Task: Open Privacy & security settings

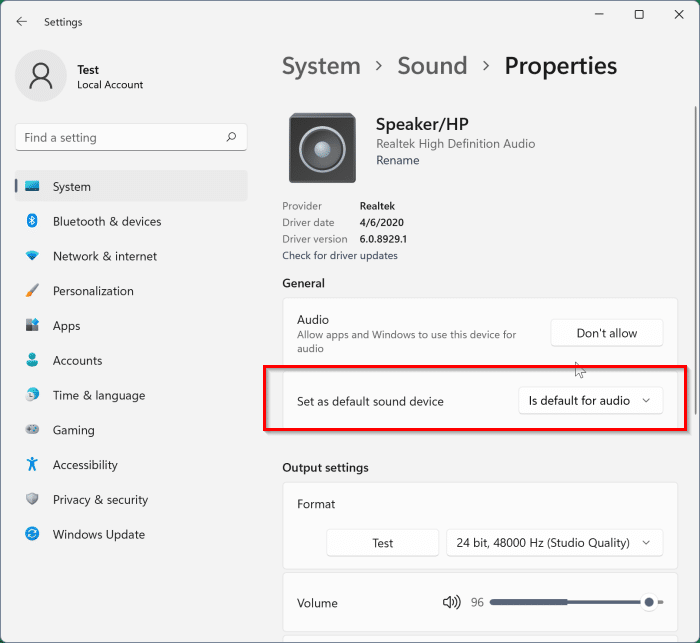Action: coord(131,500)
